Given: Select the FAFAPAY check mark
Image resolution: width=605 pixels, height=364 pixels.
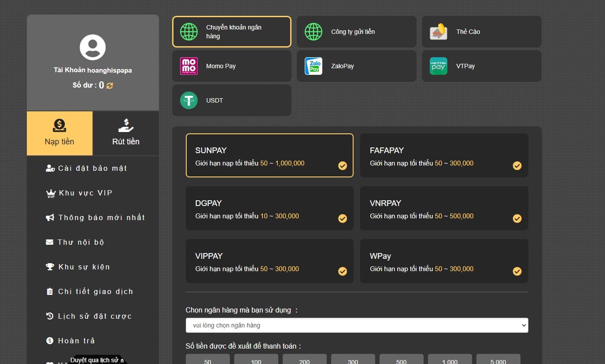Looking at the screenshot, I should click(x=517, y=165).
